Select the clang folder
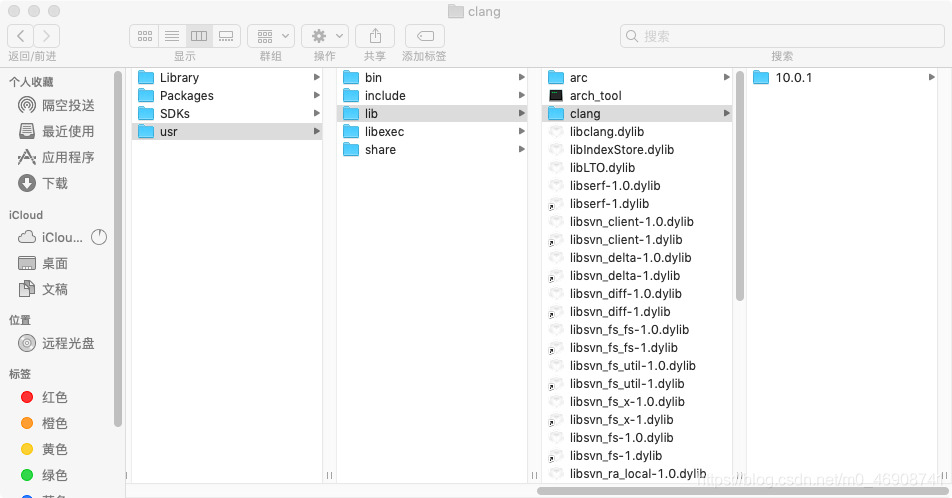Image resolution: width=952 pixels, height=498 pixels. [637, 114]
